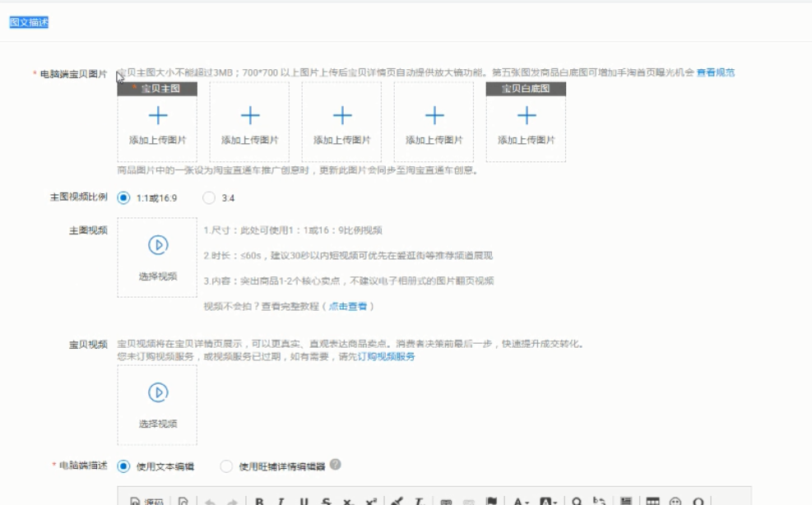Click the 图文描述 section tab
Image resolution: width=812 pixels, height=505 pixels.
pyautogui.click(x=29, y=22)
